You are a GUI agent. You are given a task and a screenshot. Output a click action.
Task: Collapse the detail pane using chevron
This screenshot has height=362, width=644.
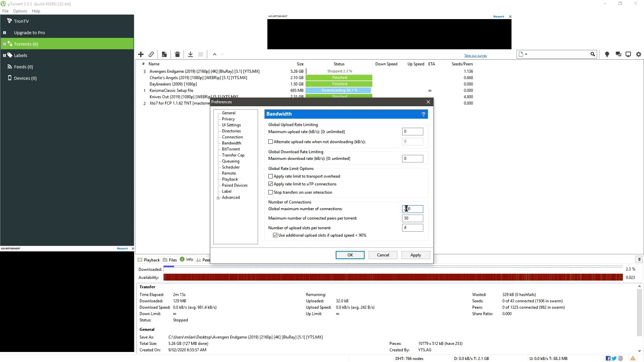[x=639, y=259]
